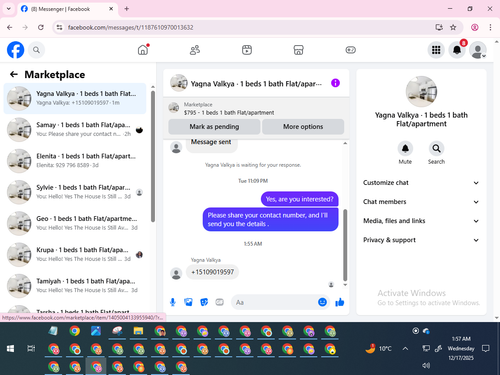Image resolution: width=500 pixels, height=375 pixels.
Task: Click the 'Yes, are you interested?' message
Action: (299, 199)
